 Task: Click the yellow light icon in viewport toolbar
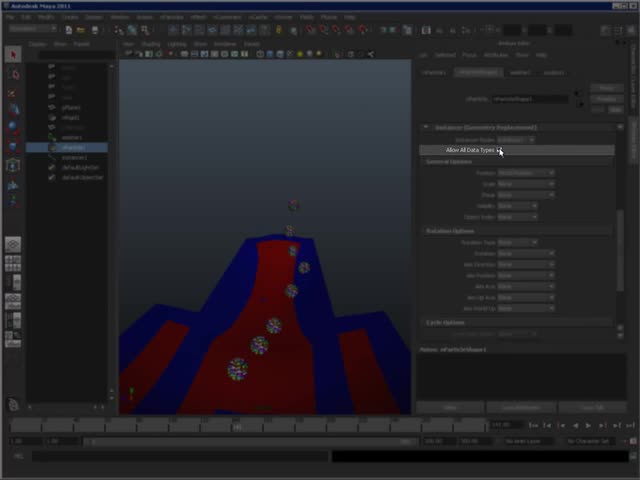300,54
